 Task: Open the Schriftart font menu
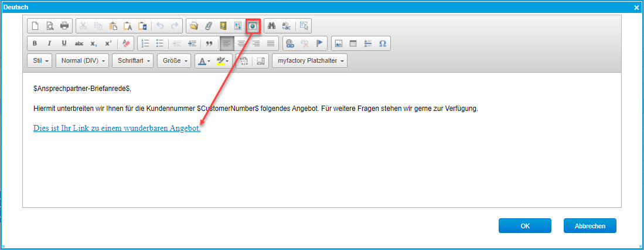(134, 61)
